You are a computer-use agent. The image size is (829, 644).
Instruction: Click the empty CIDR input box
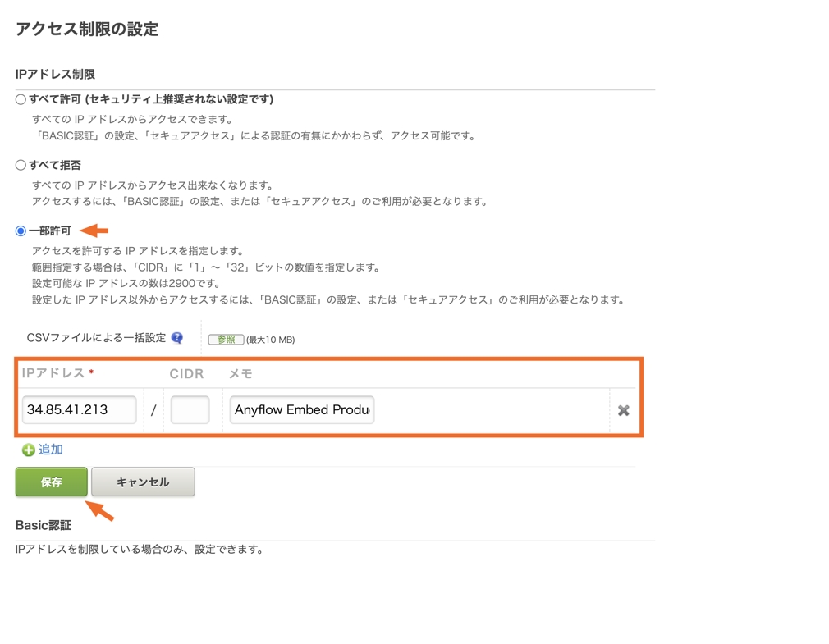pyautogui.click(x=190, y=409)
